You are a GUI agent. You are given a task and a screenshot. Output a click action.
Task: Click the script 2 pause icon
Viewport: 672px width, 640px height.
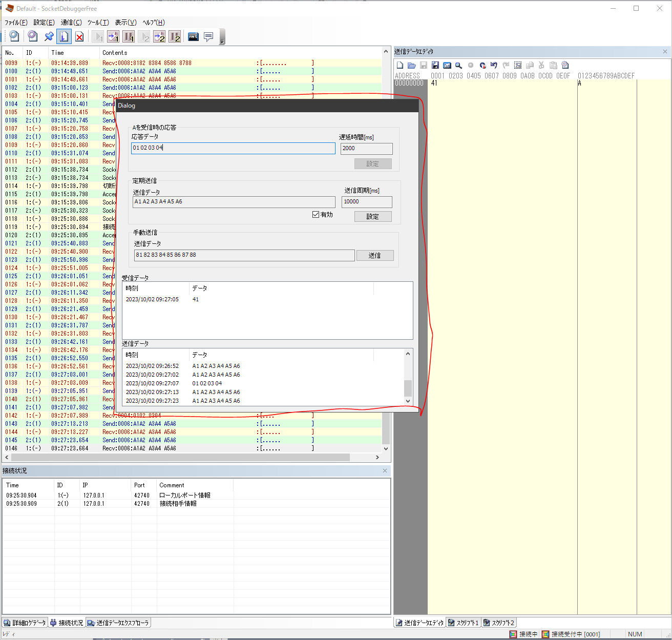tap(175, 36)
